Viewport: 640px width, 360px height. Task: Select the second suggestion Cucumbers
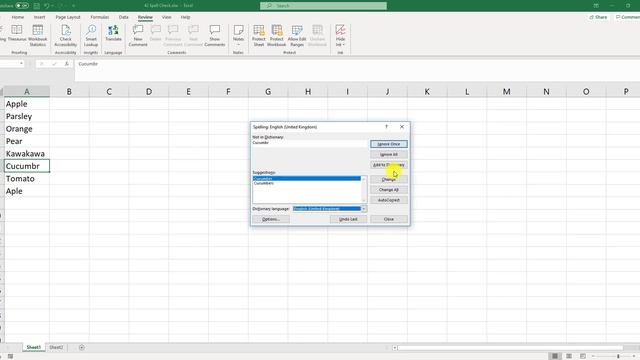pos(307,183)
